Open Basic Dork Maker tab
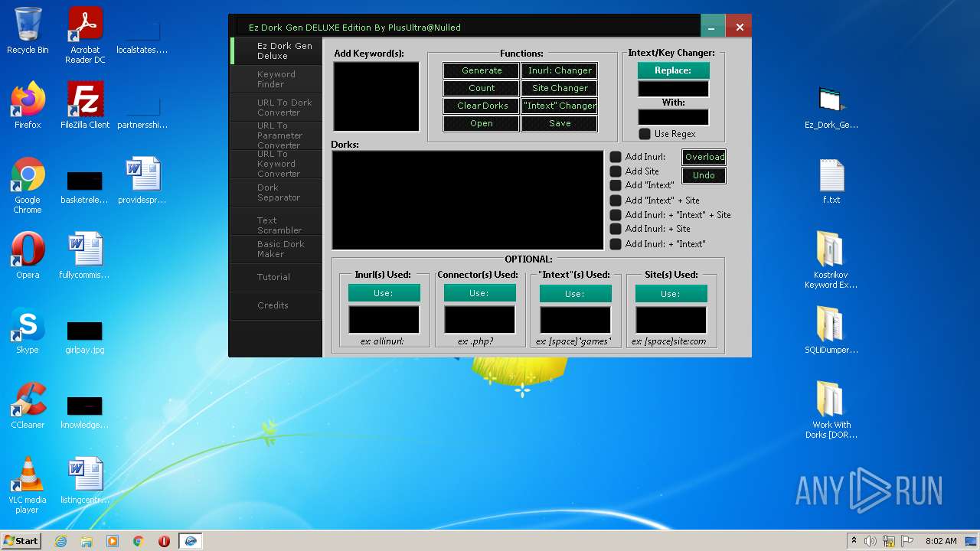This screenshot has width=980, height=551. pyautogui.click(x=276, y=249)
